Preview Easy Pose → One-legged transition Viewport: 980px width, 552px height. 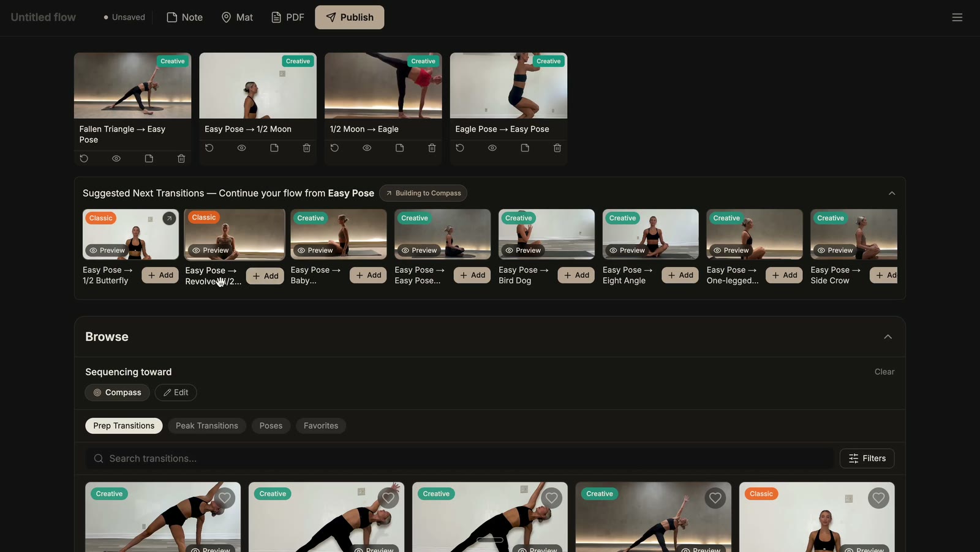click(x=731, y=250)
